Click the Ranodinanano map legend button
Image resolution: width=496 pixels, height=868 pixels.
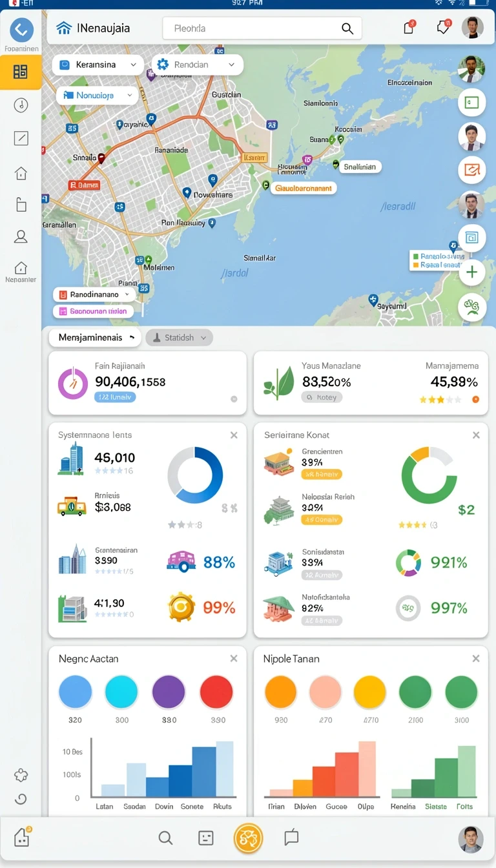point(94,294)
